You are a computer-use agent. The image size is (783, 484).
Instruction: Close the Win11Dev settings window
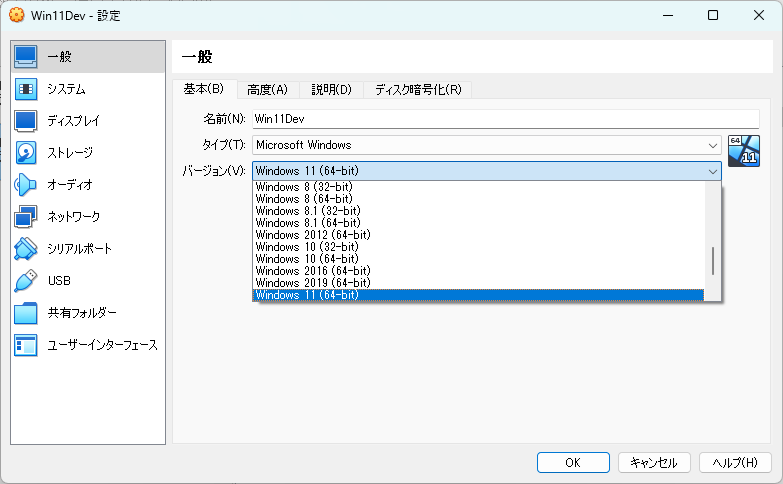point(759,15)
